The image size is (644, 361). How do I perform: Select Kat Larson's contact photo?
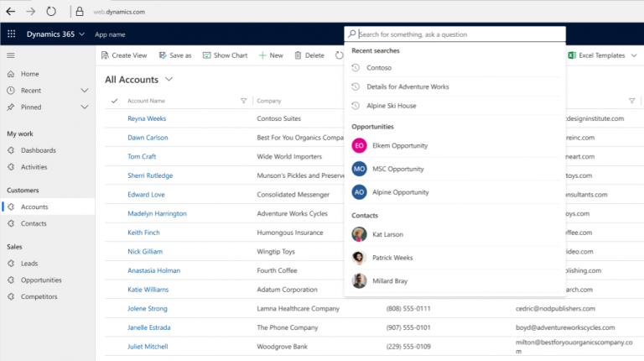tap(359, 234)
